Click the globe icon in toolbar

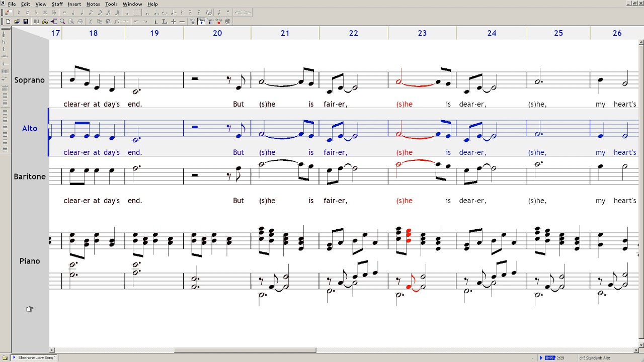pyautogui.click(x=227, y=22)
